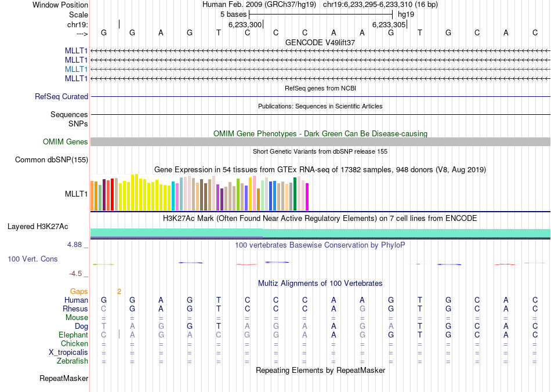Click the small green PhyloP conservation bar
Screen dimensions: 551x392
click(x=418, y=264)
